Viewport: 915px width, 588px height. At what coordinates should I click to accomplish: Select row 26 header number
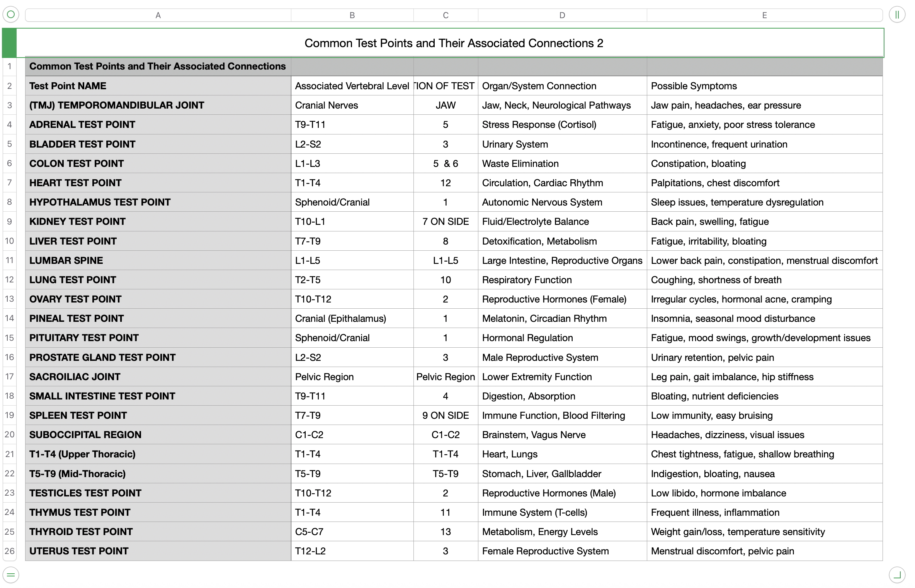click(10, 551)
